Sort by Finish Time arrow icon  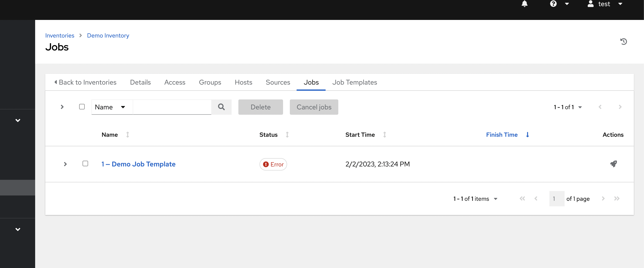pyautogui.click(x=528, y=135)
